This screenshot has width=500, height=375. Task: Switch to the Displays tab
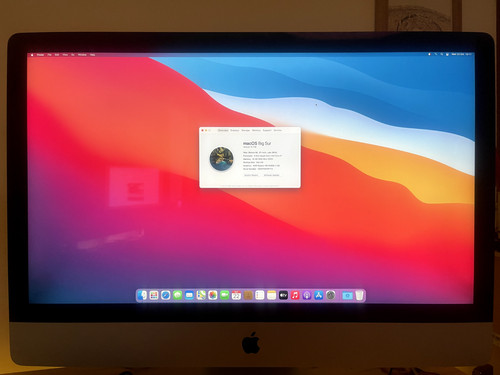pos(235,130)
